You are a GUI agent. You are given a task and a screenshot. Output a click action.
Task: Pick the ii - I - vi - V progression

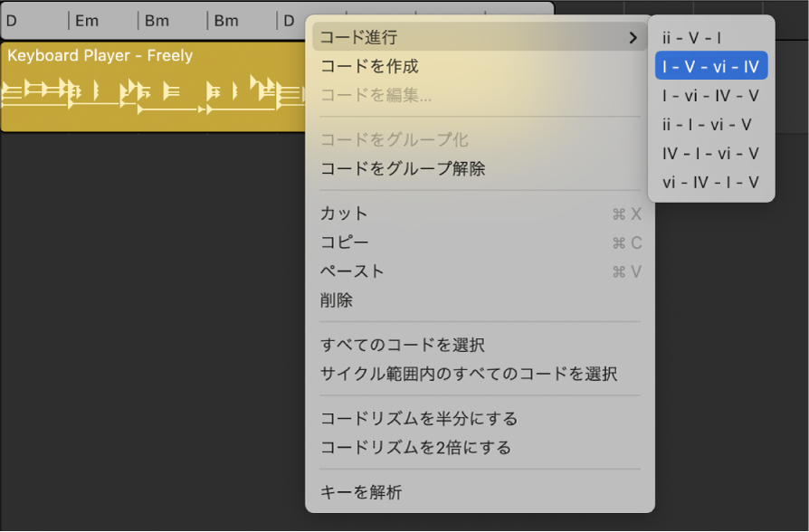[x=707, y=125]
